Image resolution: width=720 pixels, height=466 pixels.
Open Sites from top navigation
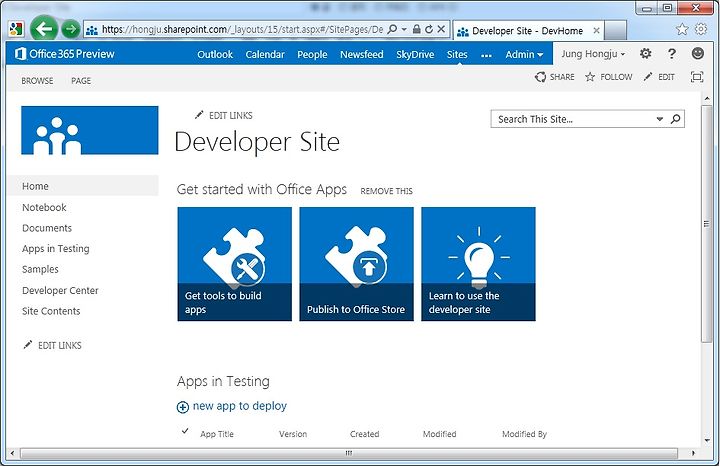tap(457, 54)
